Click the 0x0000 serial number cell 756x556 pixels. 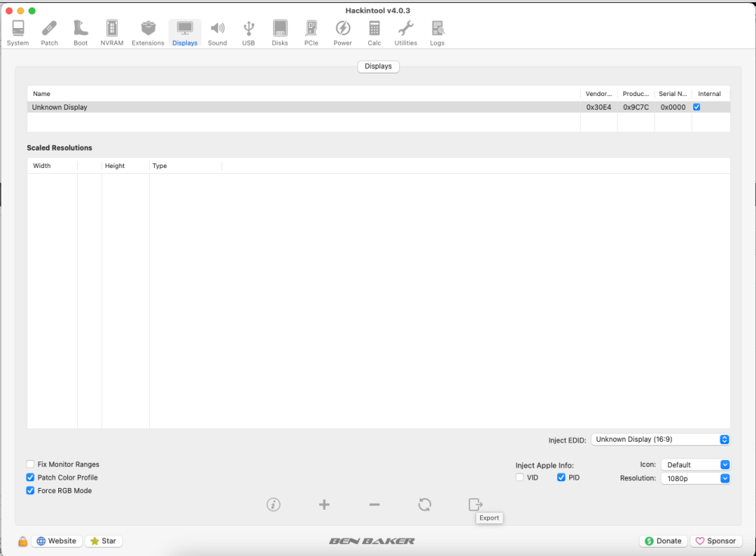pos(673,107)
